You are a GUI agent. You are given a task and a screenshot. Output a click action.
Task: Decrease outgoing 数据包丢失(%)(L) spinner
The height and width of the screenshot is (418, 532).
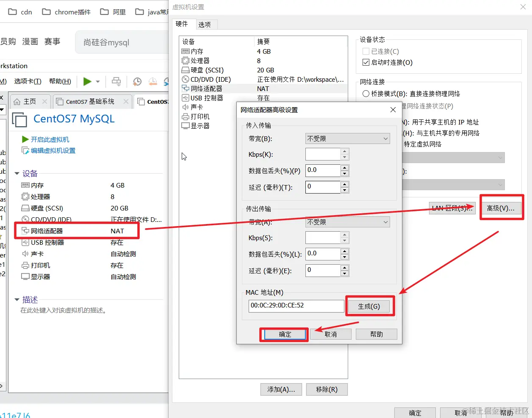click(345, 257)
